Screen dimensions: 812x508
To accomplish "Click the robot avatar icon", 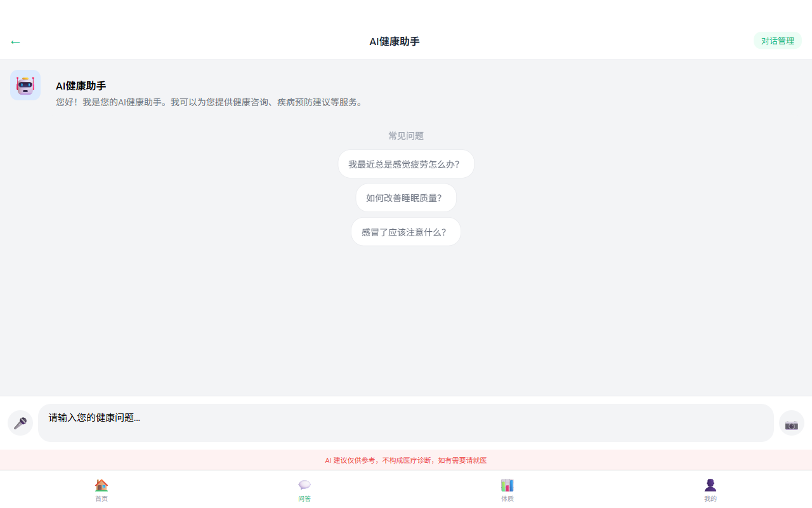I will pyautogui.click(x=25, y=85).
